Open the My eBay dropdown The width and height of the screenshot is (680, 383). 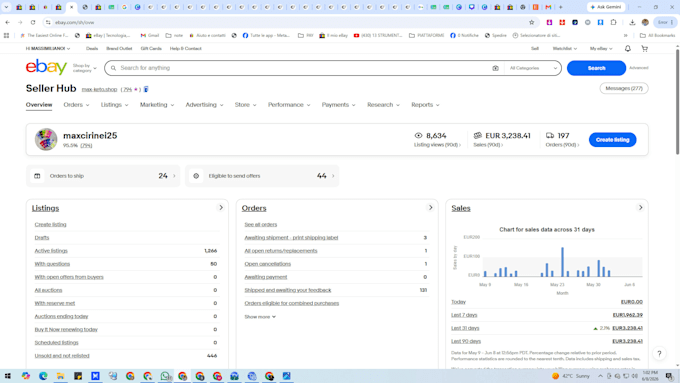pyautogui.click(x=601, y=49)
